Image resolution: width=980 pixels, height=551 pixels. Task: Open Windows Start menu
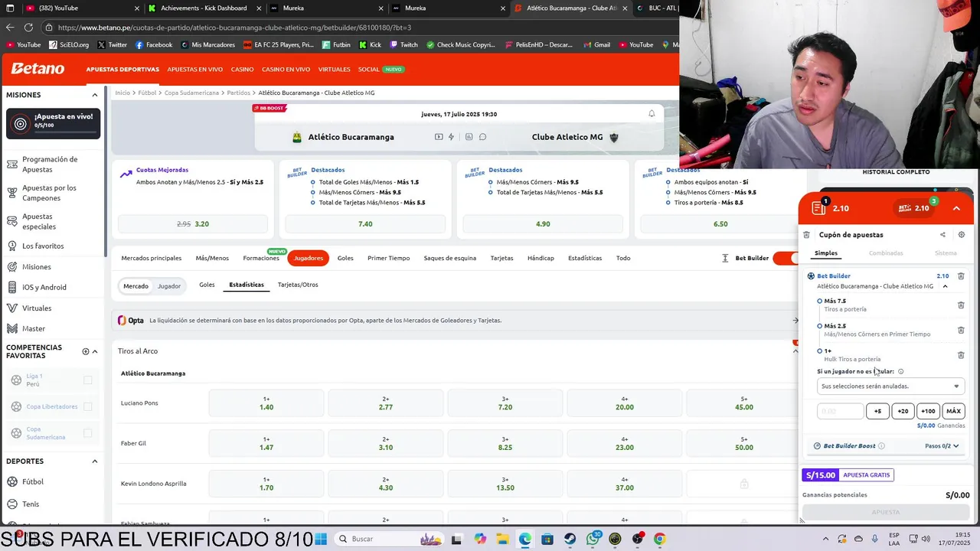320,539
